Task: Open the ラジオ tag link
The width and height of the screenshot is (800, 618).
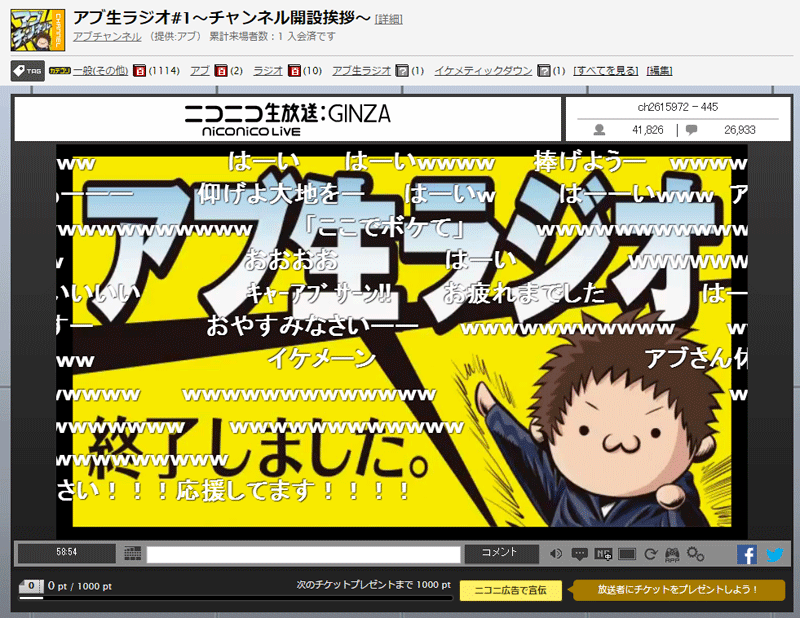Action: tap(268, 70)
